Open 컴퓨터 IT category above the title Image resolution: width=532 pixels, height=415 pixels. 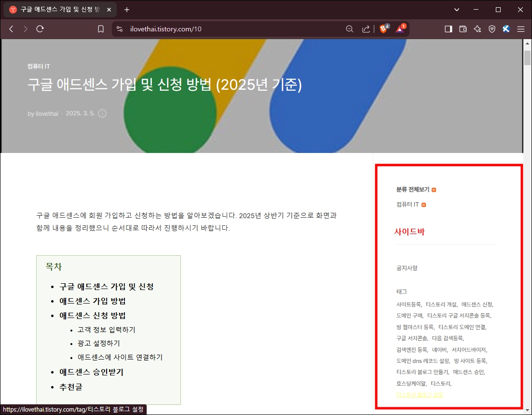[x=39, y=67]
